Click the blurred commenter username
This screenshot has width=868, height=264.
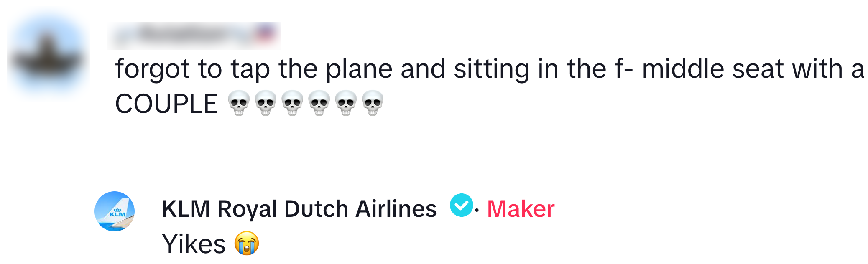pyautogui.click(x=184, y=35)
